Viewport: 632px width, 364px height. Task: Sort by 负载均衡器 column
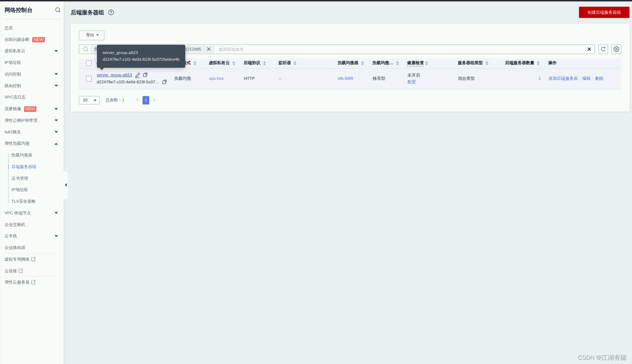(362, 63)
